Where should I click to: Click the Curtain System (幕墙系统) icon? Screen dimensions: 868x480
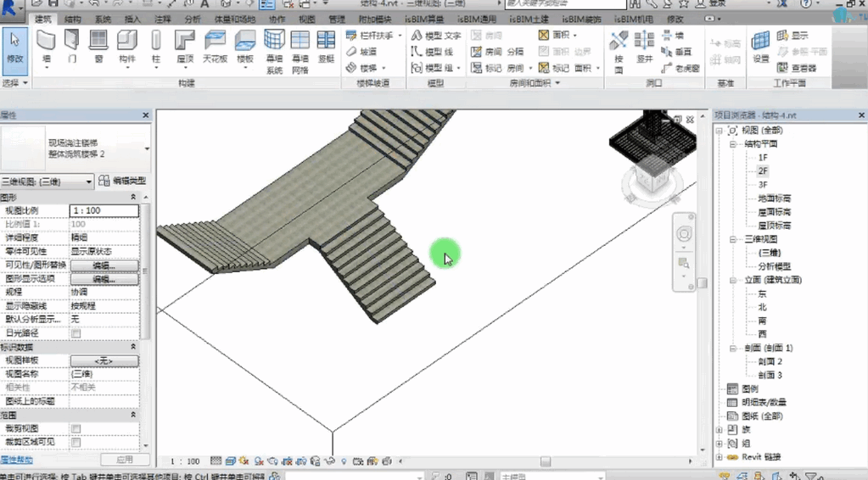click(x=274, y=41)
